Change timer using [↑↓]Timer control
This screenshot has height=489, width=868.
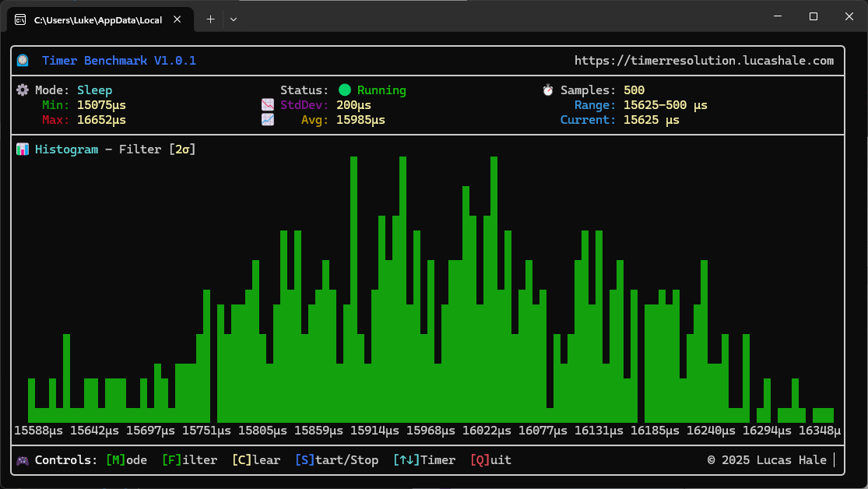point(424,460)
